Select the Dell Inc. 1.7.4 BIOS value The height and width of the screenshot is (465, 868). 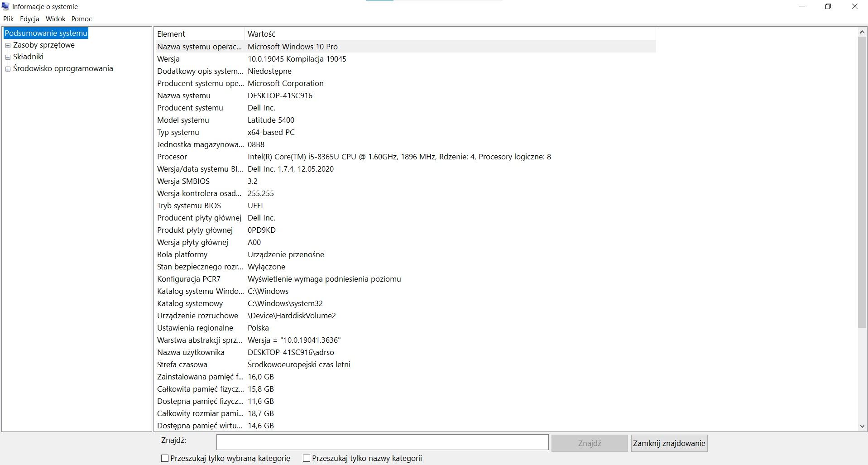click(291, 169)
